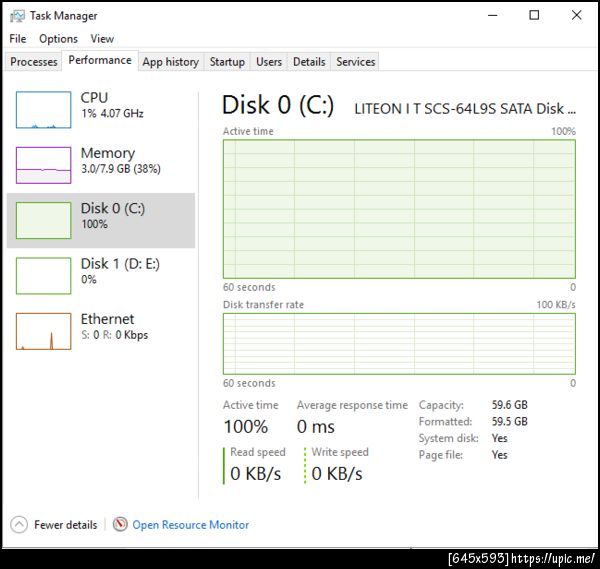Open the Details tab

point(309,62)
